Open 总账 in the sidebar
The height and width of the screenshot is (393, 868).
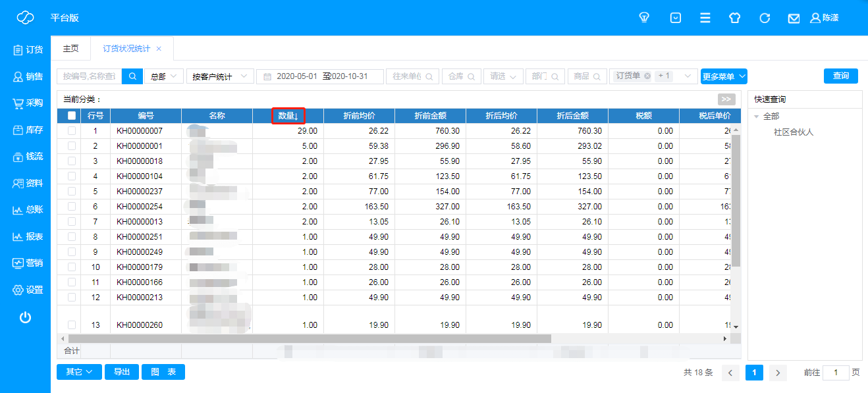coord(27,209)
